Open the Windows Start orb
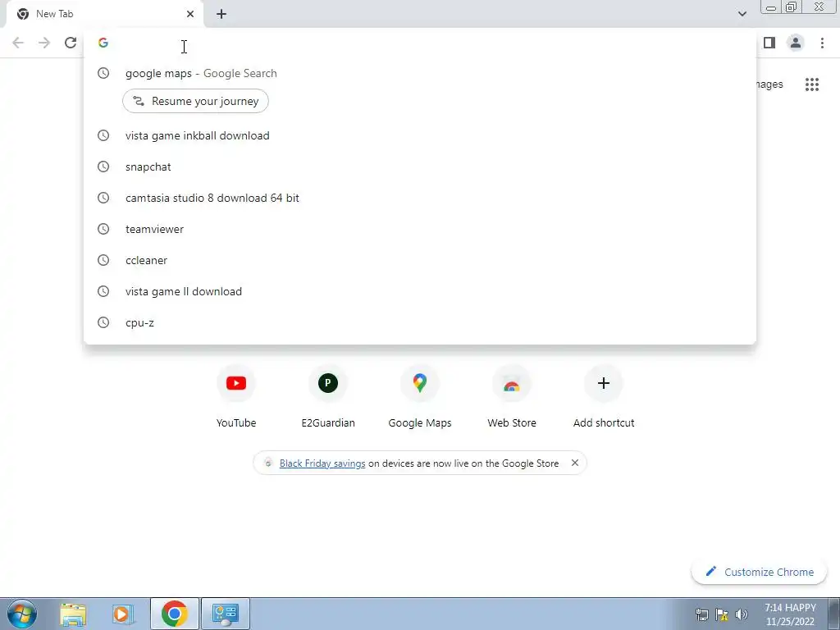This screenshot has width=840, height=630. click(22, 614)
